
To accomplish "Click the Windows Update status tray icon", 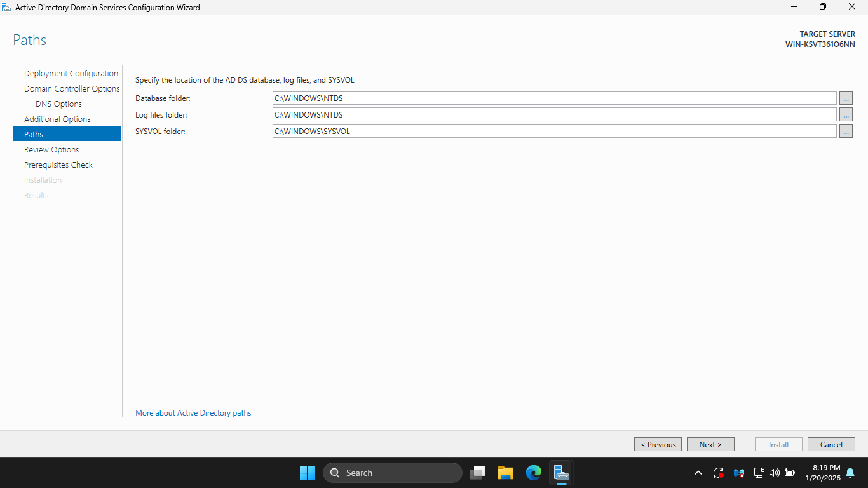I will click(x=719, y=473).
